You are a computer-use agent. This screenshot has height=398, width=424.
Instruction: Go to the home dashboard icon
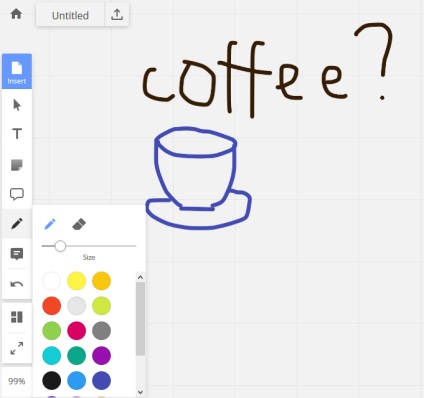tap(16, 14)
